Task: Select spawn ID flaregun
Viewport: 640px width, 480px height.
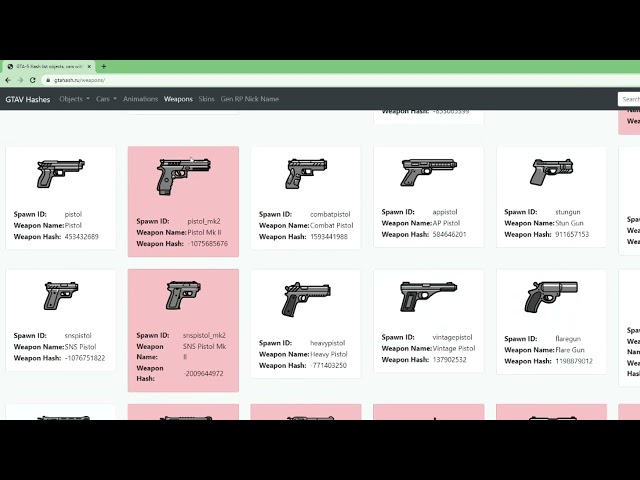Action: pyautogui.click(x=568, y=339)
